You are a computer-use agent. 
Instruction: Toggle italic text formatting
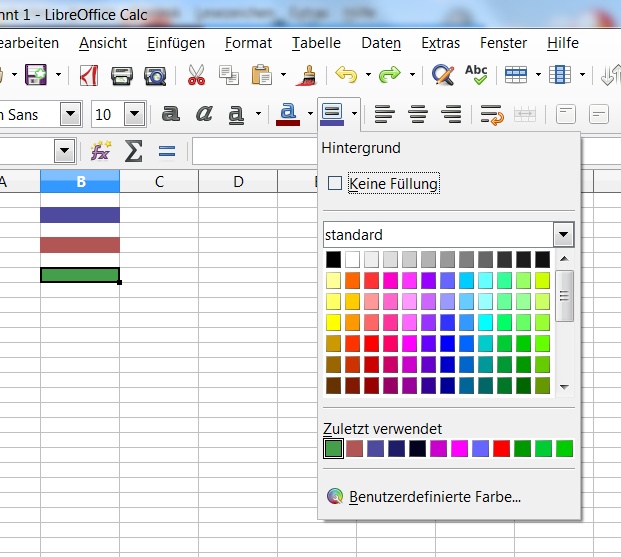click(x=204, y=113)
